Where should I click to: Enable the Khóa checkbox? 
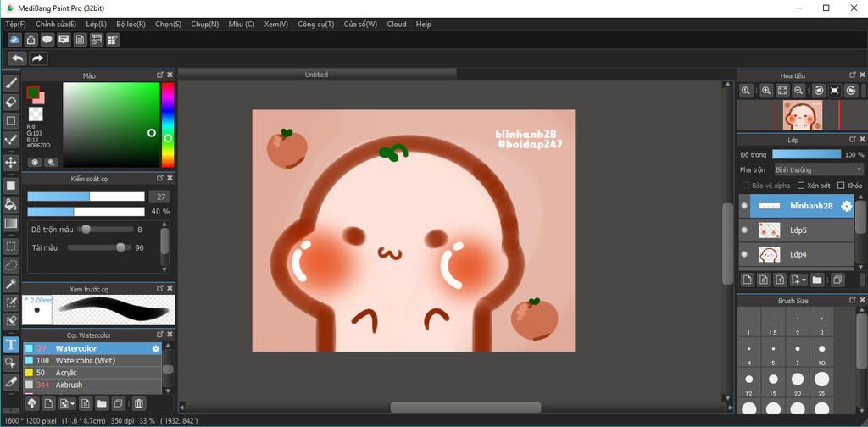point(842,186)
